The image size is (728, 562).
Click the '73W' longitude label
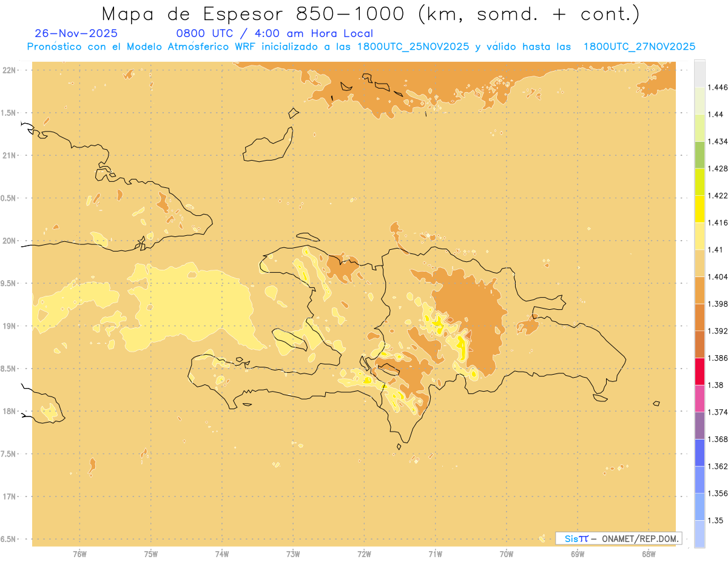click(293, 554)
